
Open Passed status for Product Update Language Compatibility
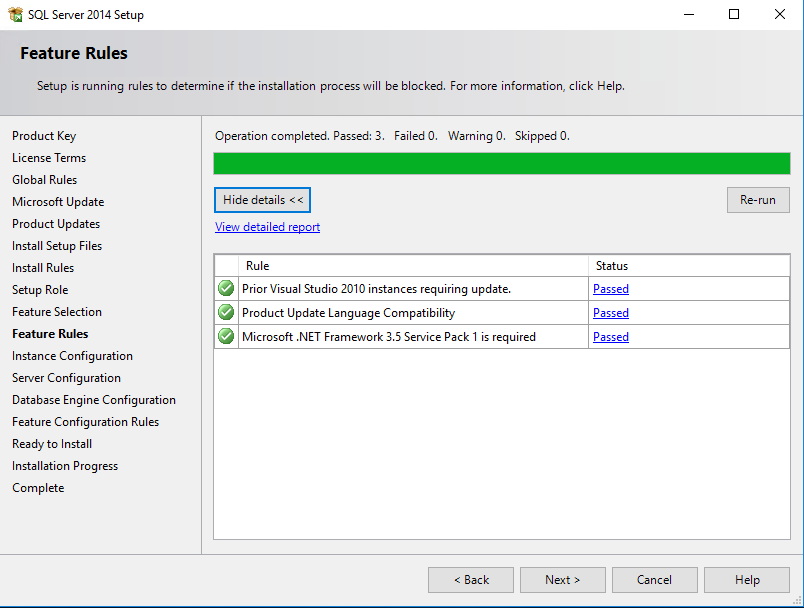[x=611, y=313]
